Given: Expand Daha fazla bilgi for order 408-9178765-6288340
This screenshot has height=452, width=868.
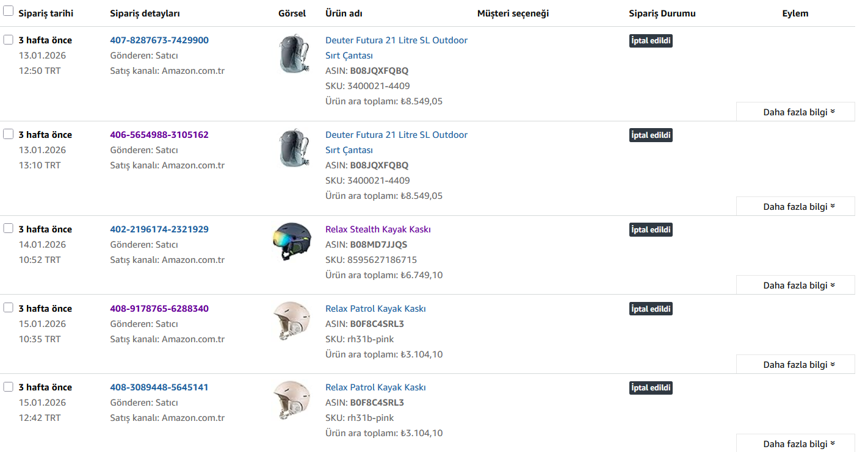Looking at the screenshot, I should point(795,364).
